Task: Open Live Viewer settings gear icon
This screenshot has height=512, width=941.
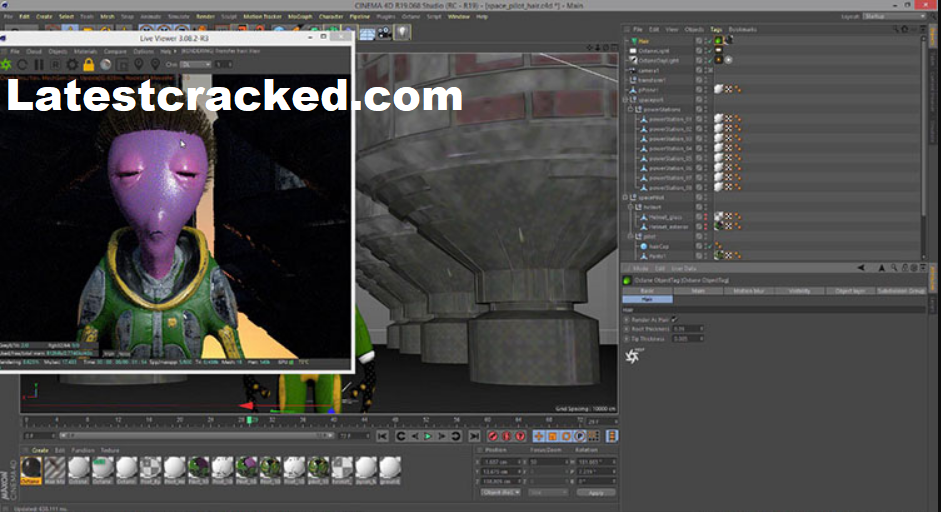Action: [72, 64]
